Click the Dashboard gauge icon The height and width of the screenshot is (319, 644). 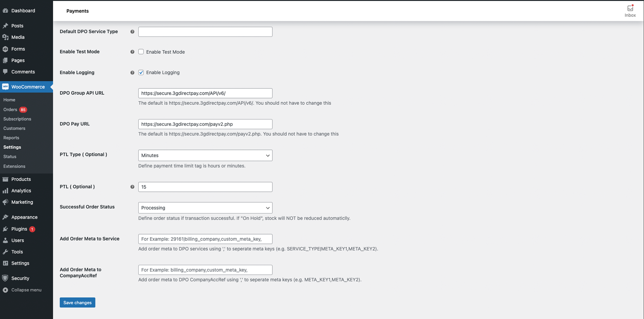pos(5,10)
